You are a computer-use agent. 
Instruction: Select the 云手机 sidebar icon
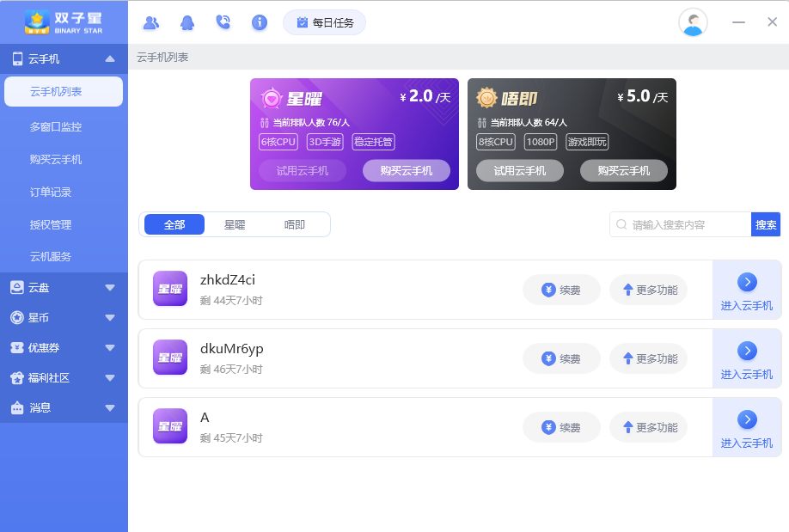19,59
